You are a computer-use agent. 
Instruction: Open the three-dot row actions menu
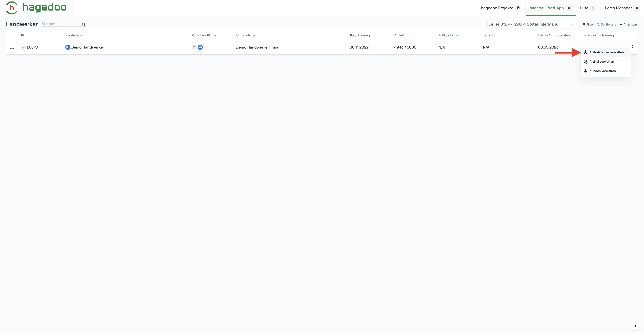632,47
